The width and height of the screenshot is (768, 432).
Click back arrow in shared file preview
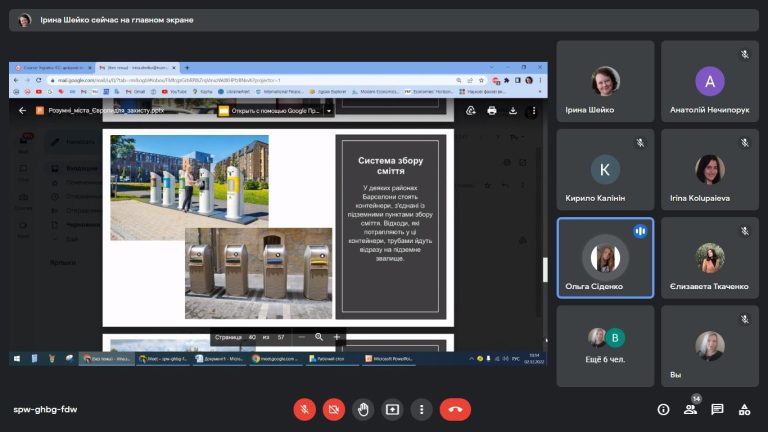(22, 111)
